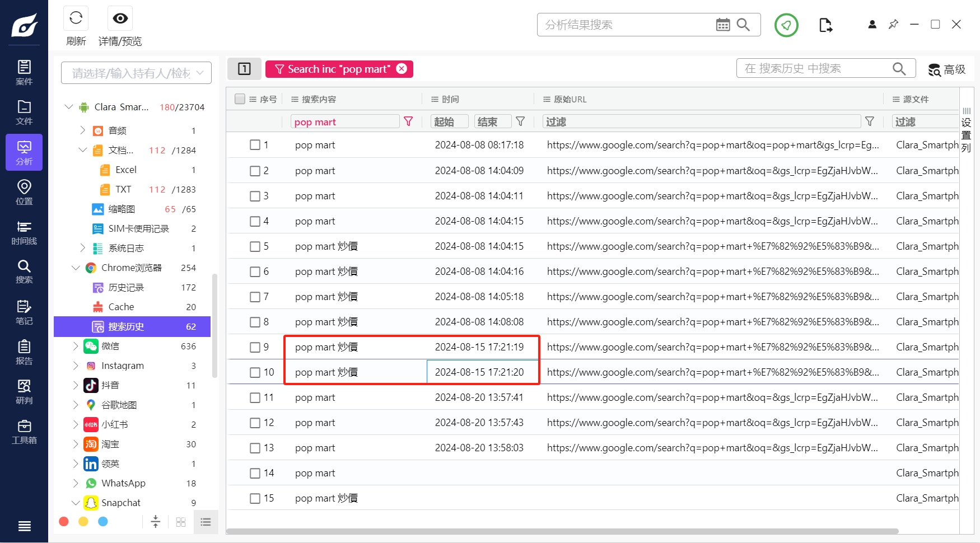
Task: Open the 案件 case sidebar icon
Action: (x=24, y=73)
